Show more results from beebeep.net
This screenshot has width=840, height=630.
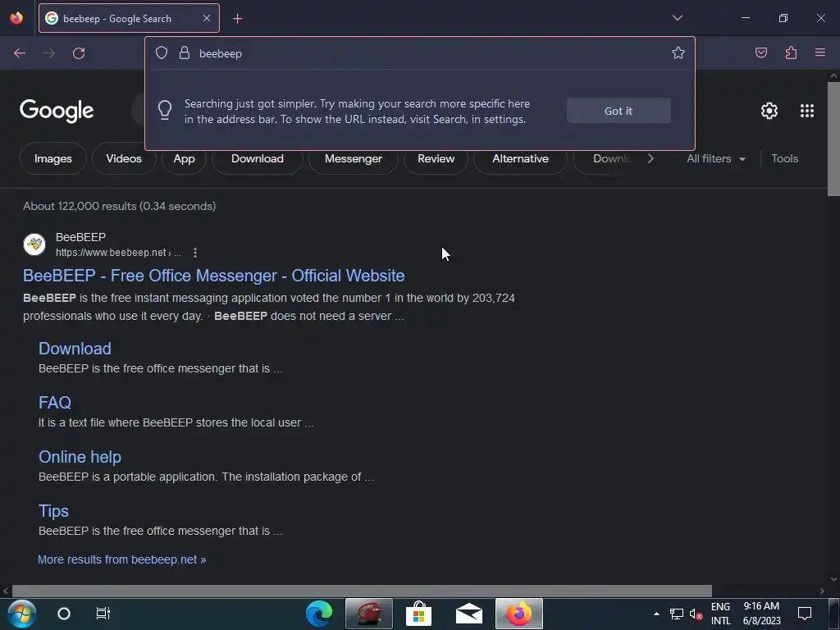(x=121, y=559)
